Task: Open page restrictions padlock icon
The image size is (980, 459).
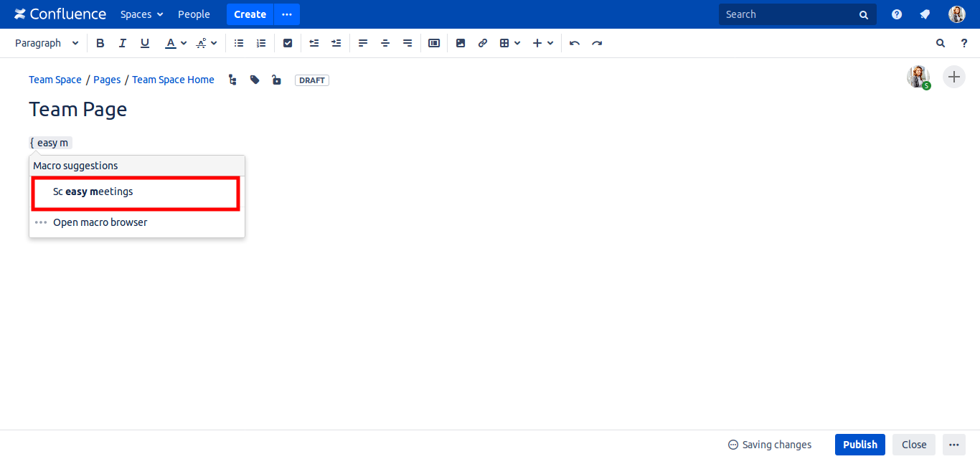Action: [x=276, y=80]
